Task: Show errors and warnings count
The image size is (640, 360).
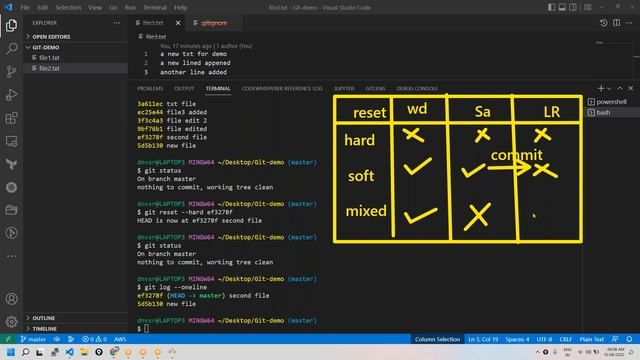Action: 94,339
